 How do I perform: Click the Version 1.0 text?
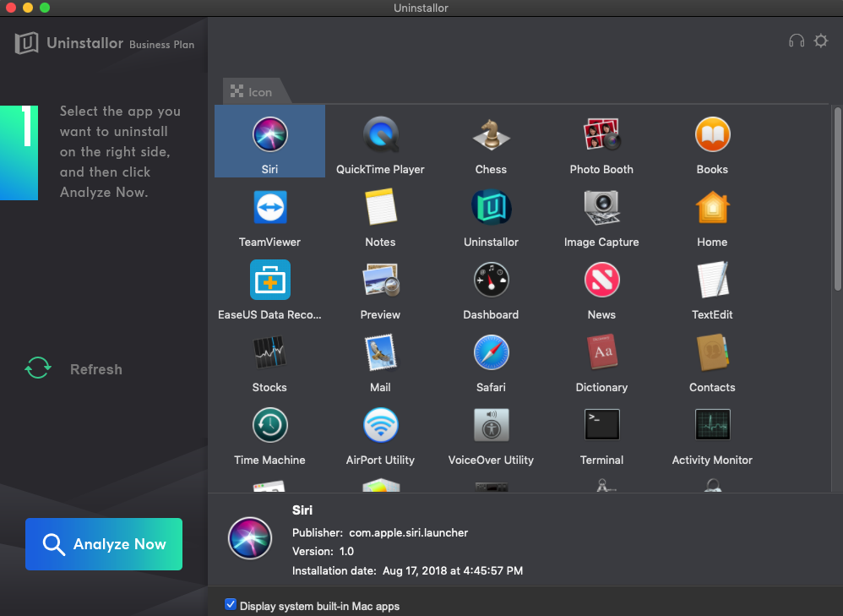click(324, 552)
